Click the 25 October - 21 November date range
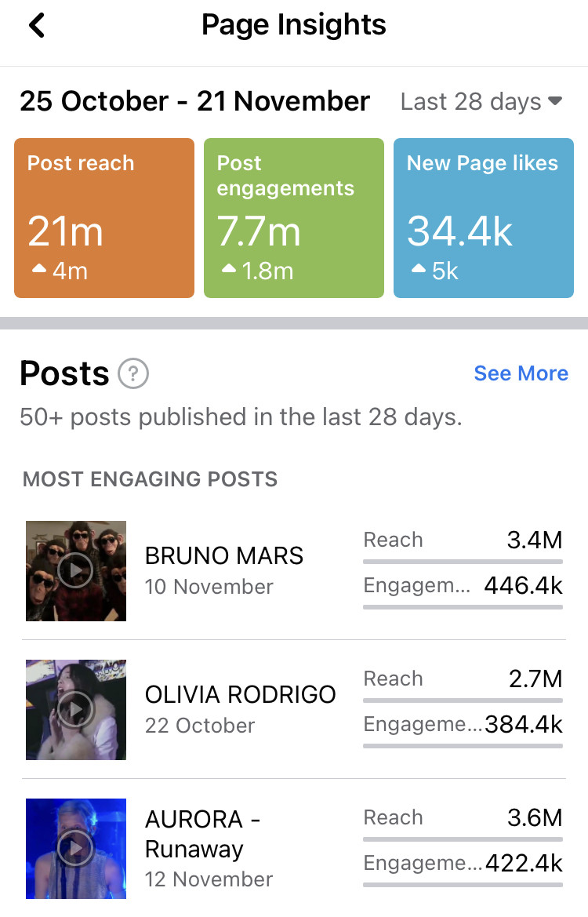Screen dimensions: 588x917 point(194,102)
